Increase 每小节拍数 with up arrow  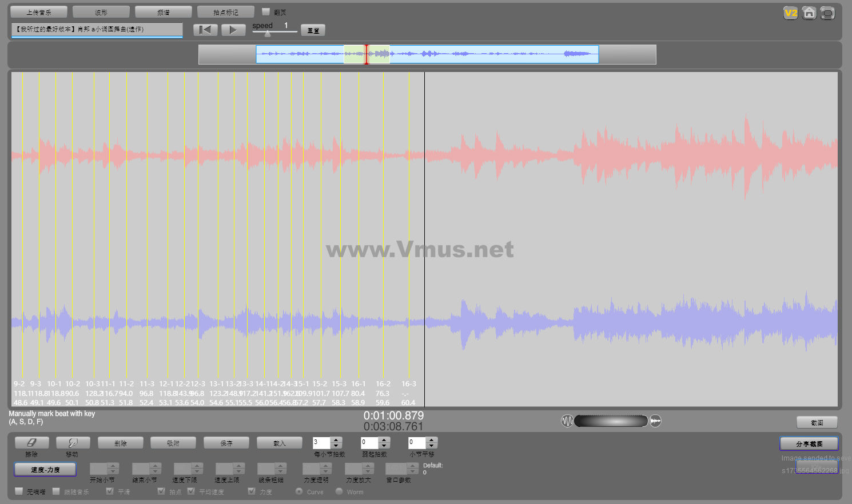tap(336, 440)
